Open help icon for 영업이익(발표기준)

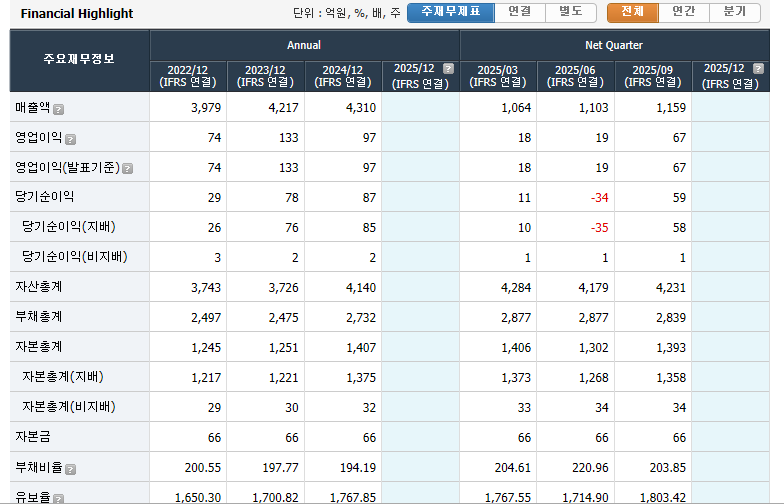pos(128,169)
